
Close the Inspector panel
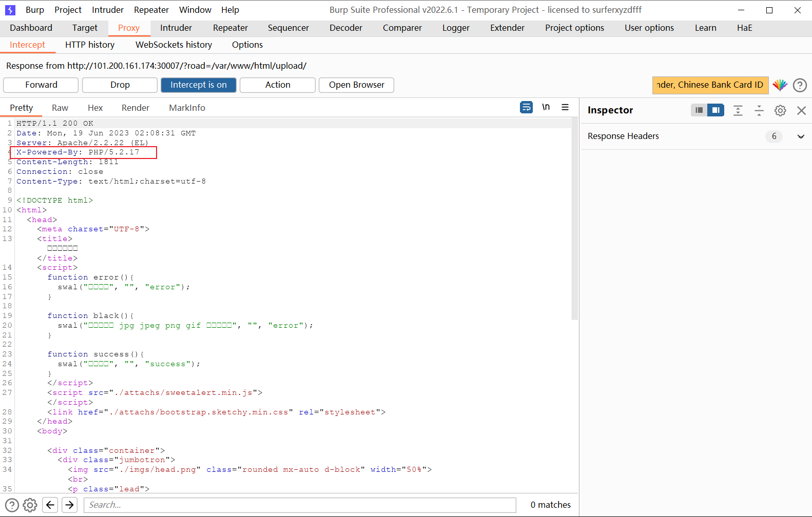801,110
